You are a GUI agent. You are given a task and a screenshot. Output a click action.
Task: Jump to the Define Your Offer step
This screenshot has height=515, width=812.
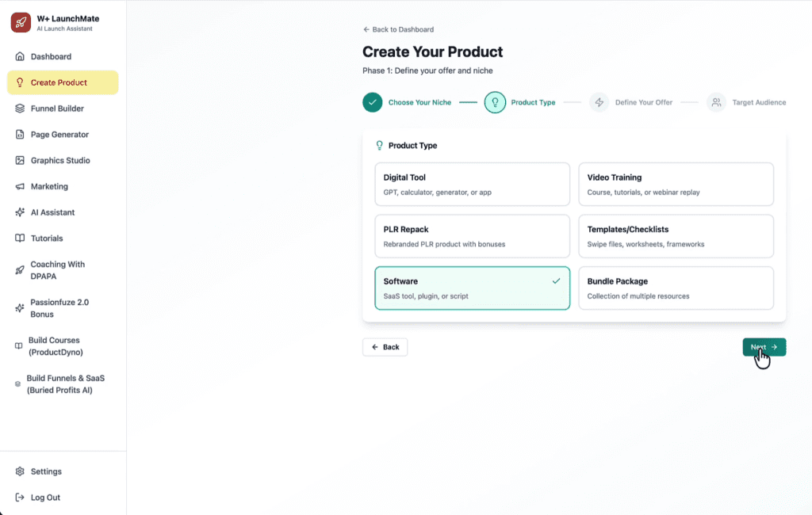(599, 102)
